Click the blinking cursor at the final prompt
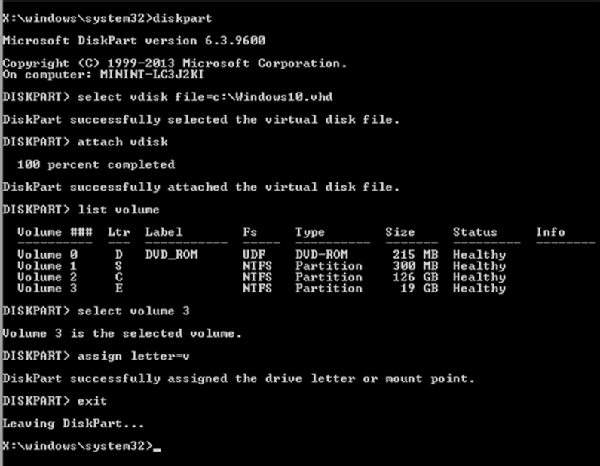The width and height of the screenshot is (600, 466). point(157,450)
